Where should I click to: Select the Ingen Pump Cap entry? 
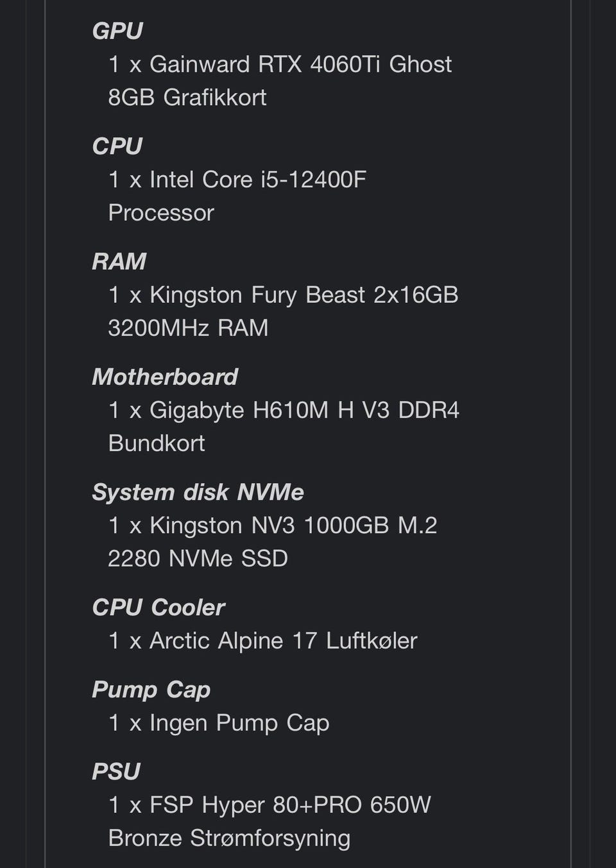(x=239, y=723)
